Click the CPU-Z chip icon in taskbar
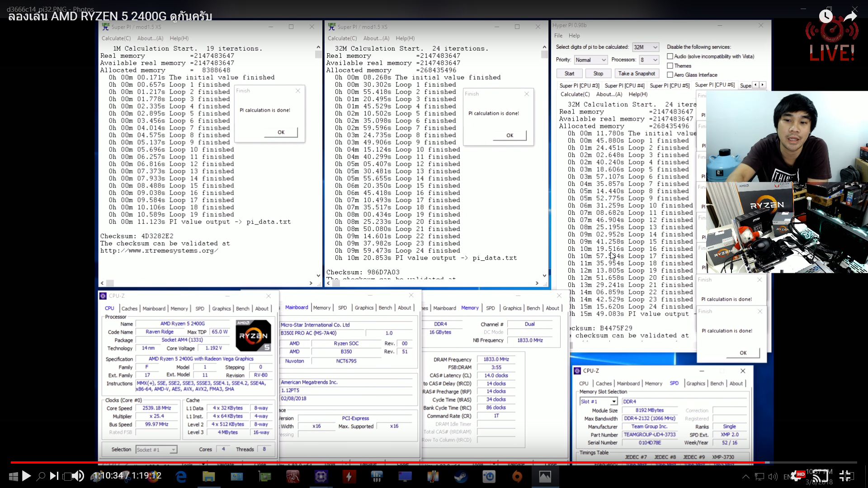Screen dimensions: 868x488 coord(321,476)
